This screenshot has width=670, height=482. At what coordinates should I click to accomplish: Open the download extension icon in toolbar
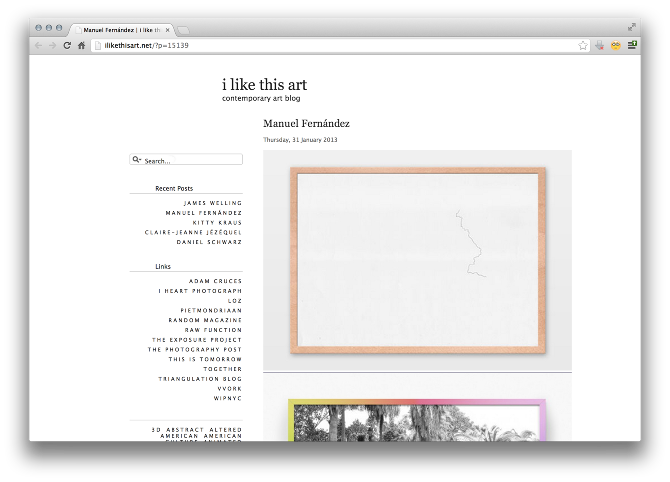pos(600,45)
